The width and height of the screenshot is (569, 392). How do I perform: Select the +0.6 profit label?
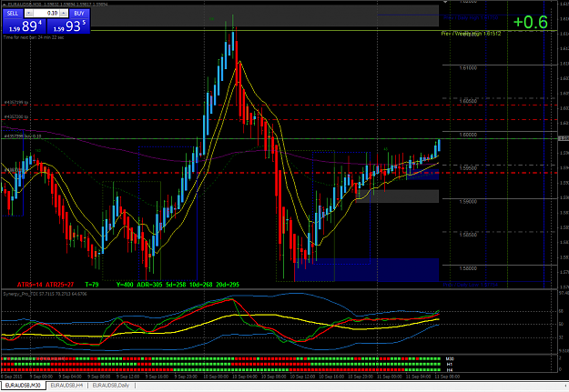[x=530, y=22]
